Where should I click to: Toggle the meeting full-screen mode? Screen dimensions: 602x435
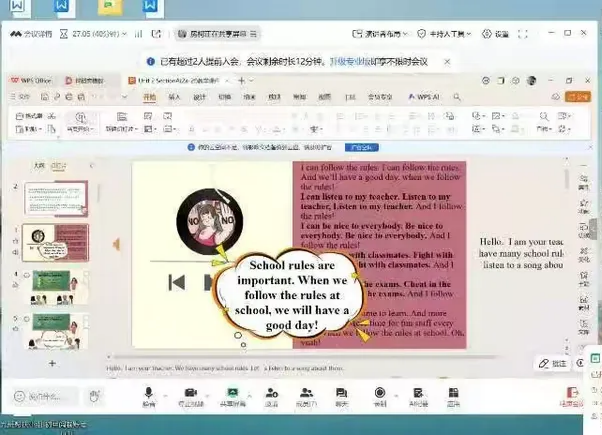click(x=523, y=34)
